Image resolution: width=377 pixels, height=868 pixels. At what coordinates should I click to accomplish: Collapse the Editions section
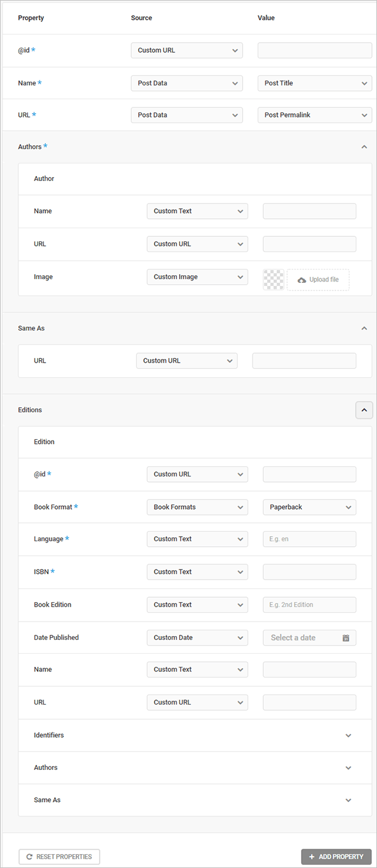364,410
